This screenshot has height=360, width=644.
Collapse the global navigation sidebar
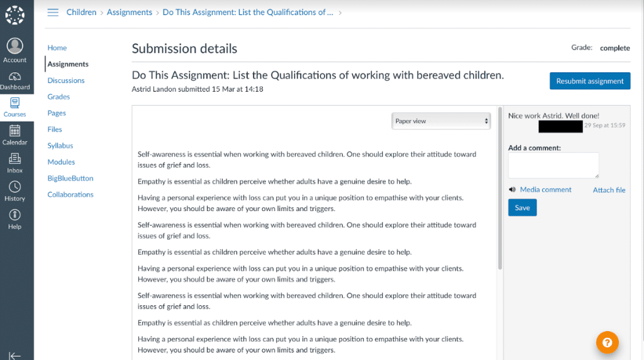click(x=14, y=355)
